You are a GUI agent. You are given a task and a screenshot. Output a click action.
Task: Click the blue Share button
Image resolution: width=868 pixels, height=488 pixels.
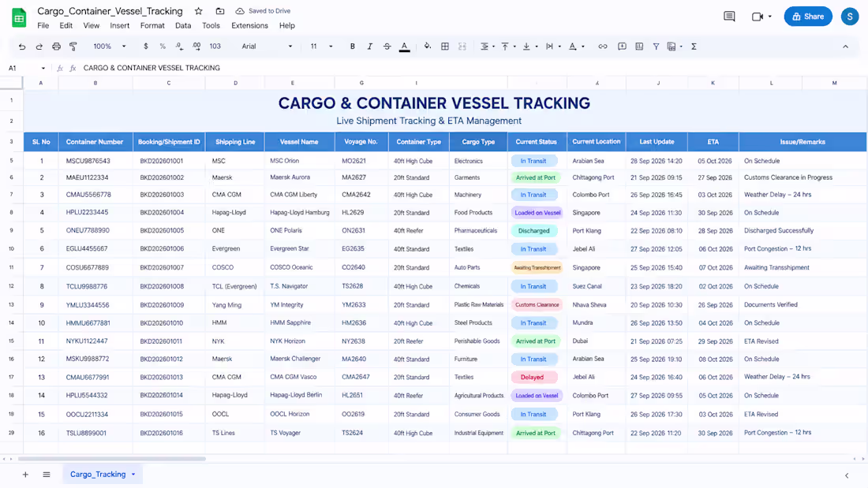click(x=808, y=17)
